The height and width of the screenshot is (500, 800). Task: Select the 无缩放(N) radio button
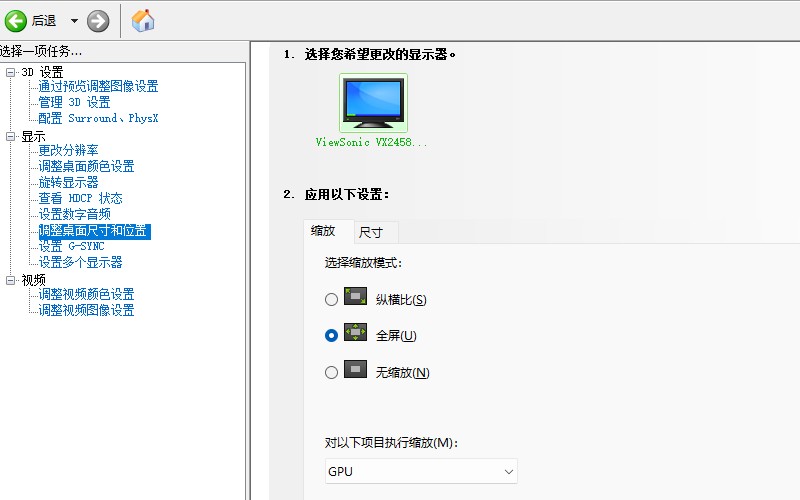click(x=331, y=372)
